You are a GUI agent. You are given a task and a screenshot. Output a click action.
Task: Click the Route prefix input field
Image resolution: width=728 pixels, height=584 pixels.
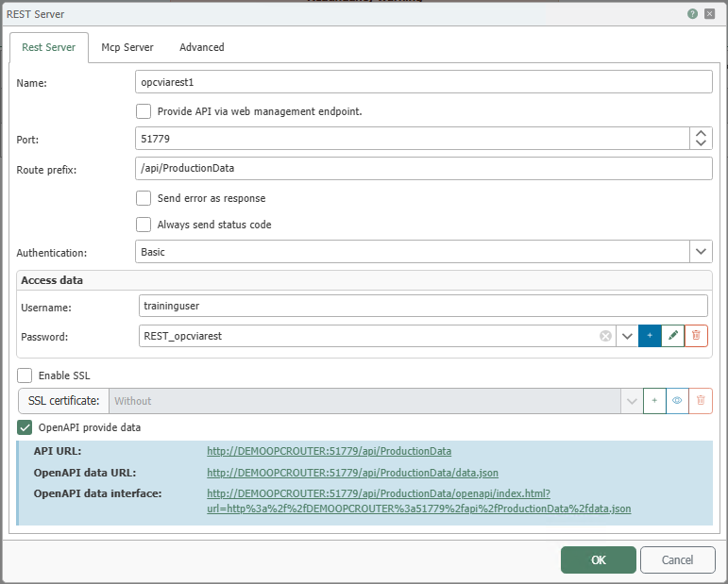click(424, 168)
